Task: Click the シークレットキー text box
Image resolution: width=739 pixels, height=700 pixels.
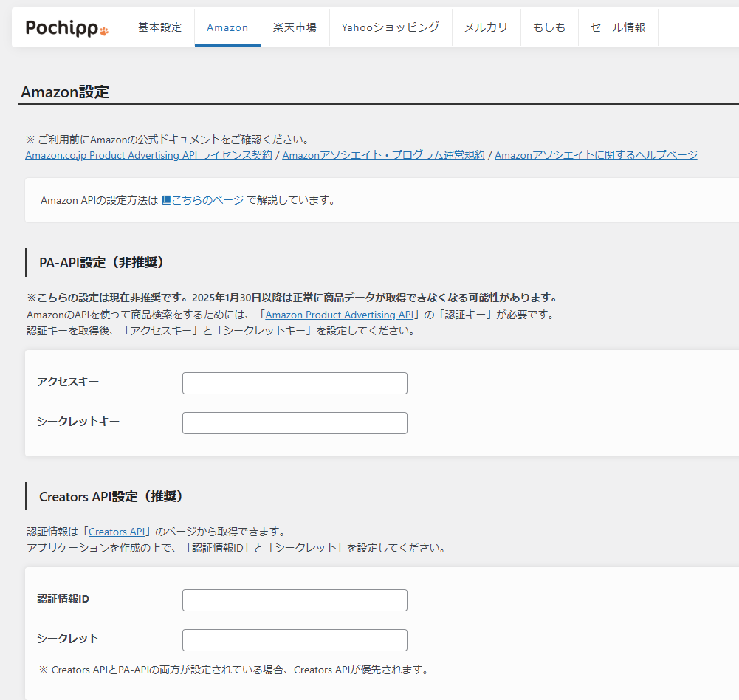Action: click(x=295, y=423)
